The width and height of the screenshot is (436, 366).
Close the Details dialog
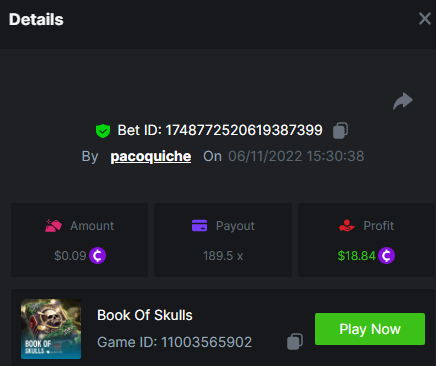click(x=425, y=19)
